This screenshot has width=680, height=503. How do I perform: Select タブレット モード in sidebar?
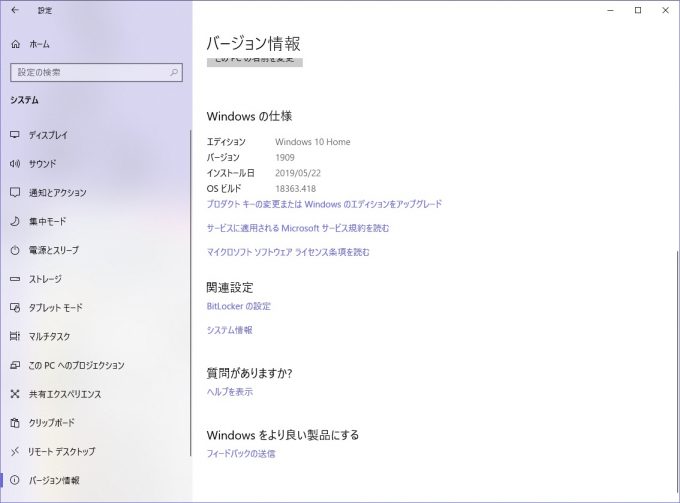95,307
